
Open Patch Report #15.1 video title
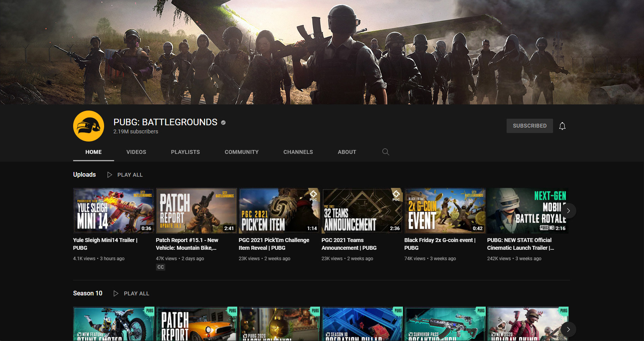click(187, 244)
